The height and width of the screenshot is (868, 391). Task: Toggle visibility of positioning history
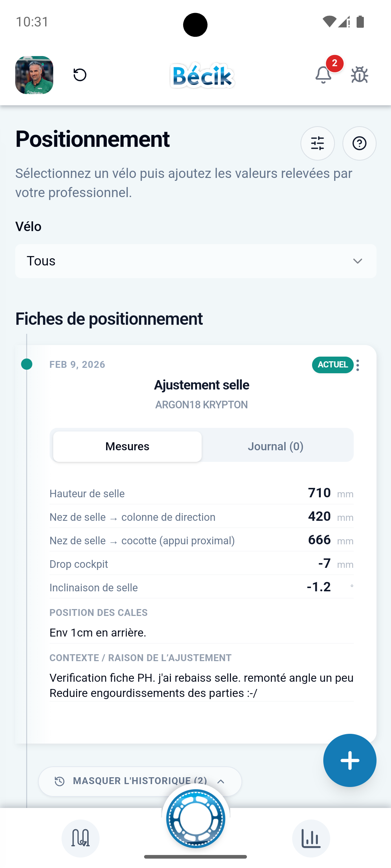pos(140,781)
